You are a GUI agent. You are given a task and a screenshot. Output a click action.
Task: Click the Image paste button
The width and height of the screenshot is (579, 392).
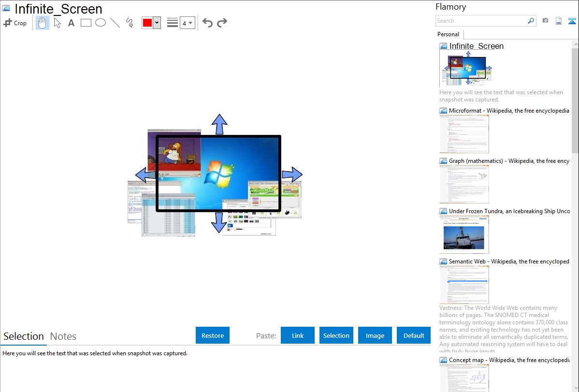point(375,335)
